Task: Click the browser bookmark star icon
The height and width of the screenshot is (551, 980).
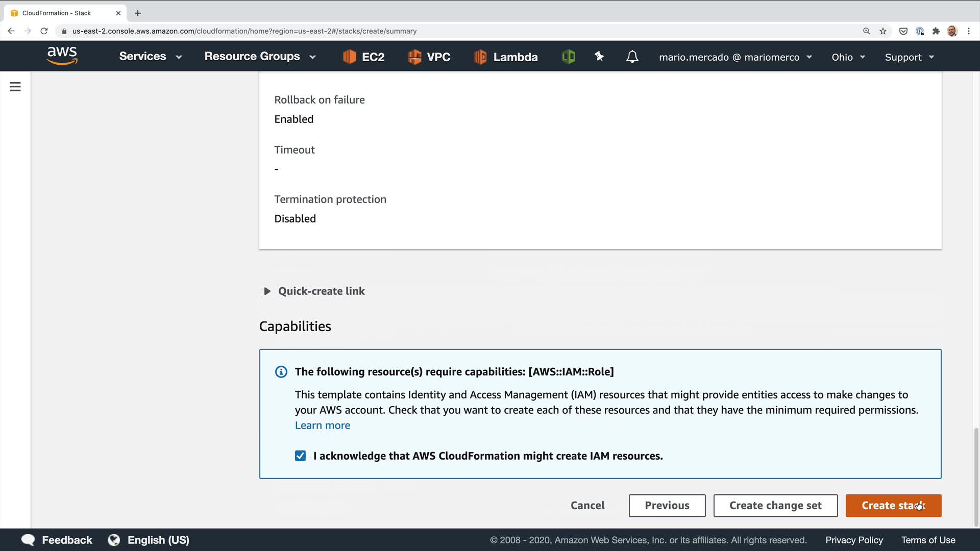Action: (x=883, y=31)
